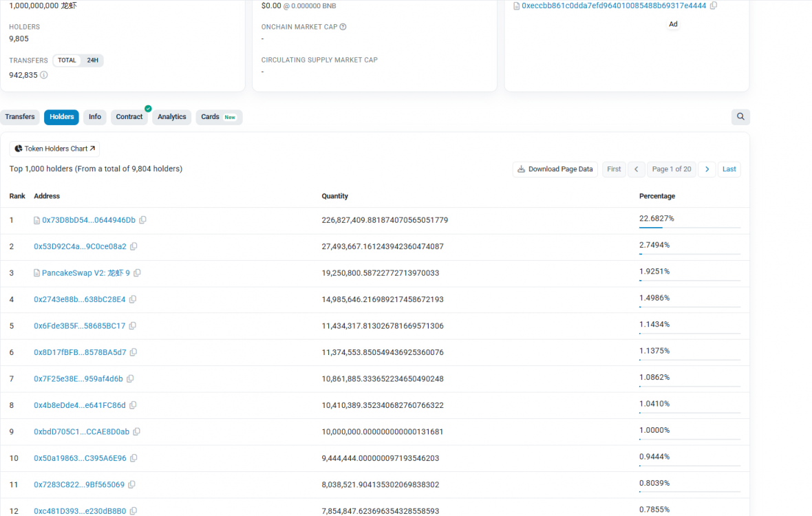
Task: Download Page Data as file
Action: pos(555,169)
